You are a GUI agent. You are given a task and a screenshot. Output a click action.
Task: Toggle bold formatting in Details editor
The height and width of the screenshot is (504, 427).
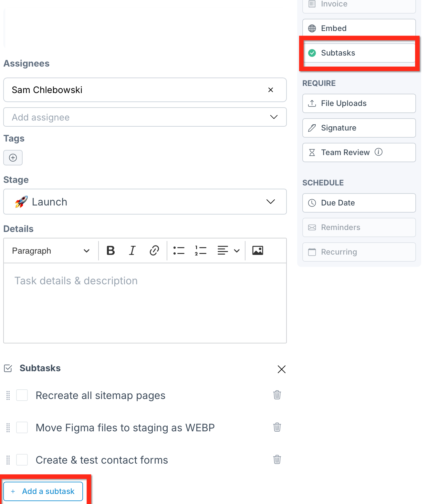tap(110, 250)
